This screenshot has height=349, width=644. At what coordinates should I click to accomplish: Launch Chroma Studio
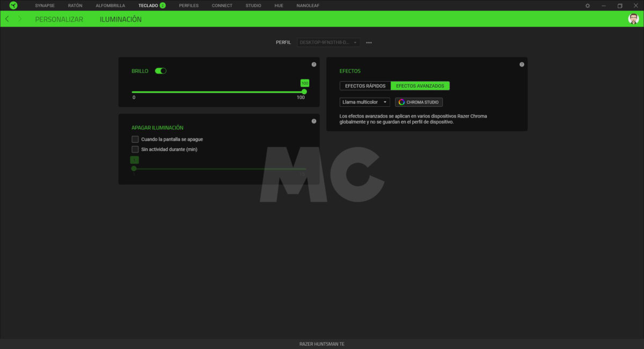(419, 102)
